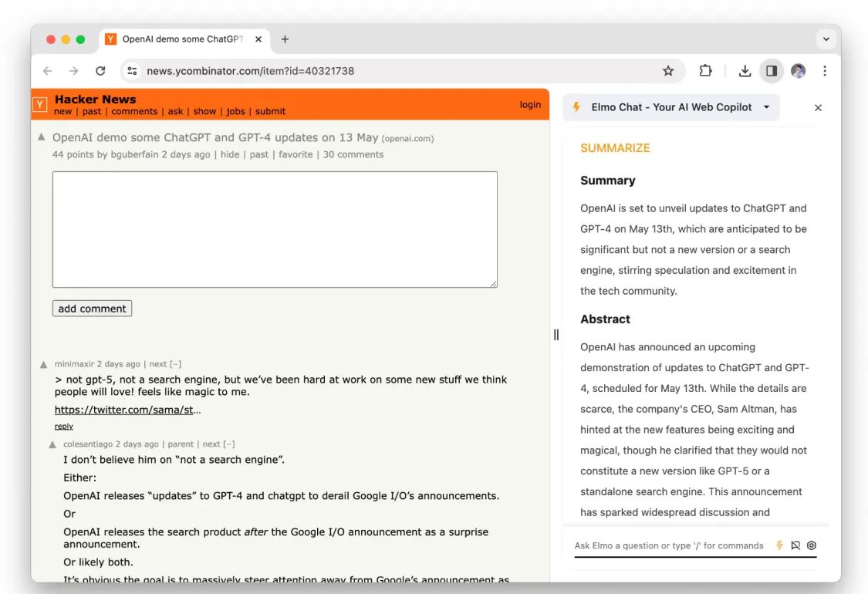868x594 pixels.
Task: Click the 'favorite' link
Action: tap(296, 154)
